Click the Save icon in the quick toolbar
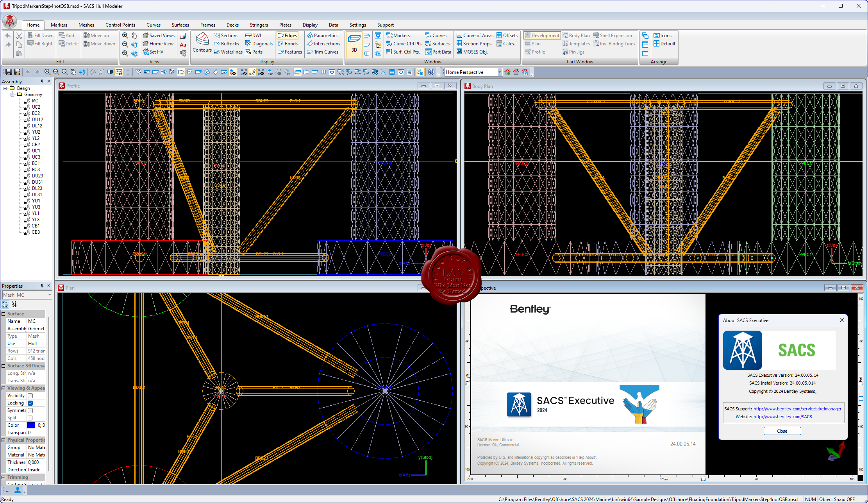The image size is (868, 503). [8, 72]
